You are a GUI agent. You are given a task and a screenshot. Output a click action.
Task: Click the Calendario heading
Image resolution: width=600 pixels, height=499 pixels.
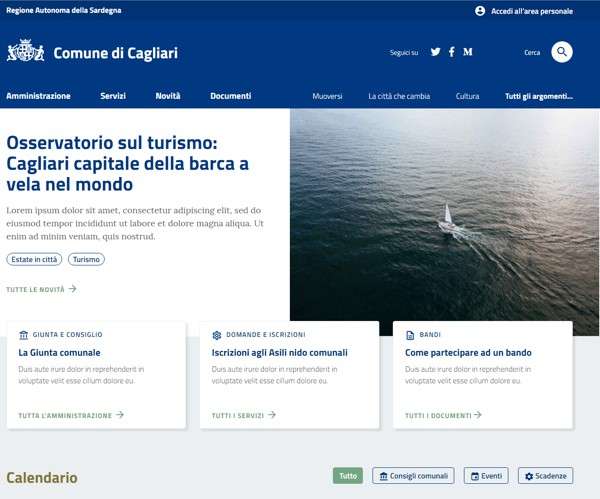42,478
